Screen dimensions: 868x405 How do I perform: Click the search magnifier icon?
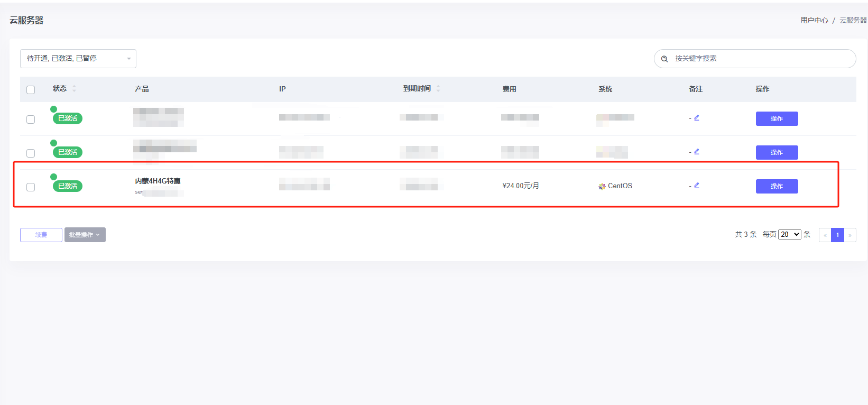(664, 59)
